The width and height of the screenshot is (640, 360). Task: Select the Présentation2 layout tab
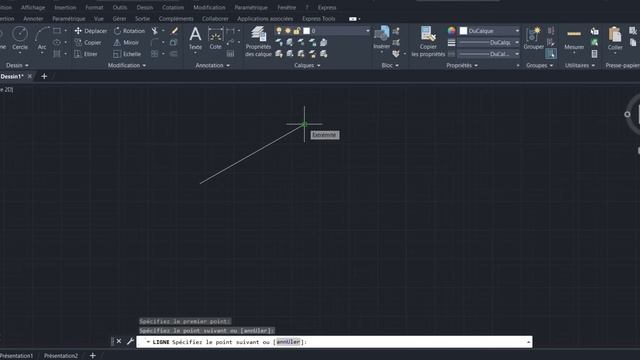click(x=61, y=356)
